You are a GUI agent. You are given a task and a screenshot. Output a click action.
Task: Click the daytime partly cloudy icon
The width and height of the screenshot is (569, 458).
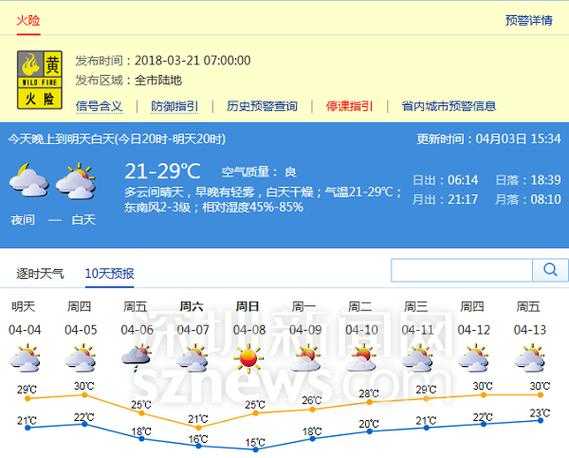pyautogui.click(x=76, y=180)
